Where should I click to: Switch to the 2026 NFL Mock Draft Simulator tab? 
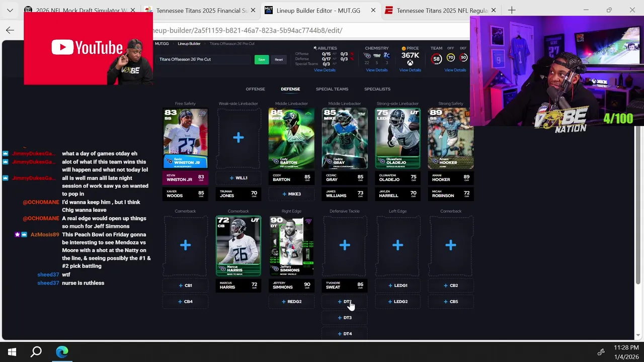click(80, 10)
